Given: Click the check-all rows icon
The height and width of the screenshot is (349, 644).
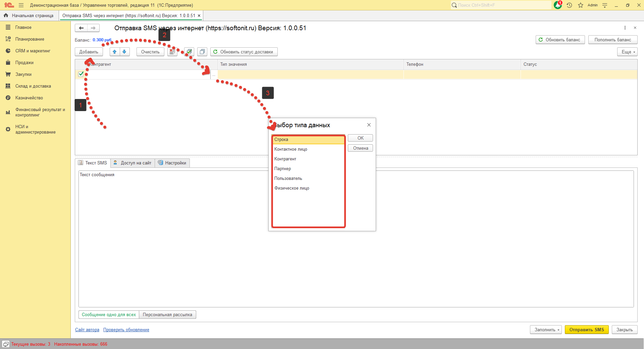Looking at the screenshot, I should tap(189, 52).
